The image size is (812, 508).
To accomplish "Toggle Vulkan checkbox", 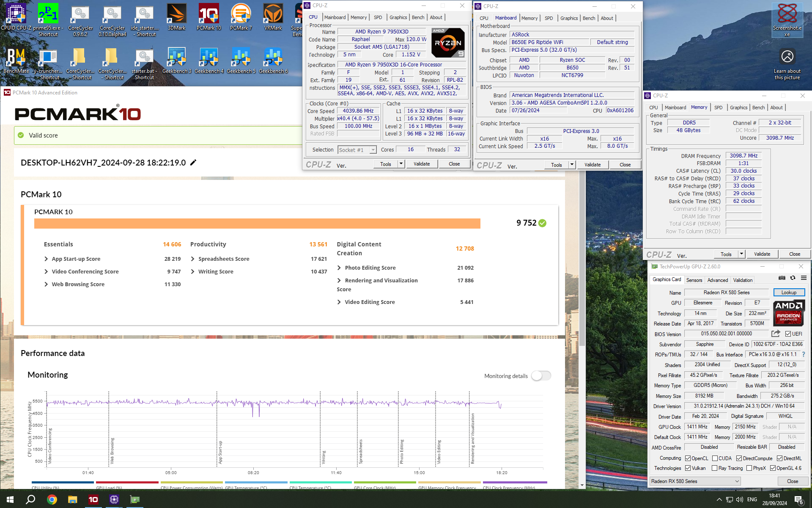I will pos(688,468).
